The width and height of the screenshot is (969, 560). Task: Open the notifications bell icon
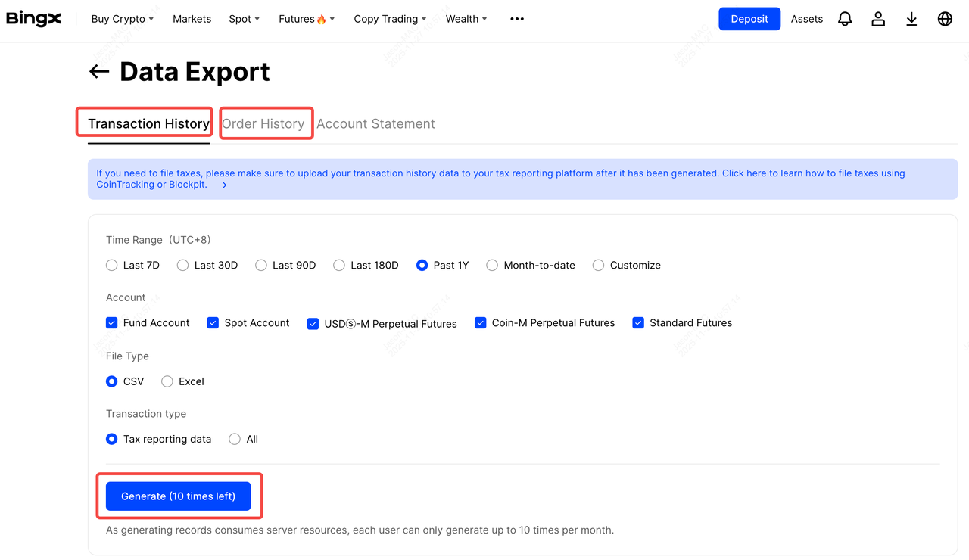click(x=845, y=19)
